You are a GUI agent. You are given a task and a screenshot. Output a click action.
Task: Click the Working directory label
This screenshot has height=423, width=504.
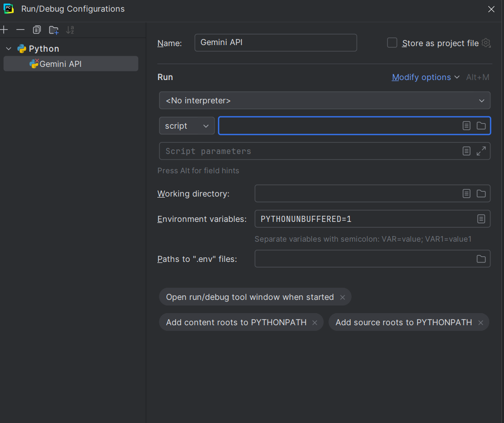point(193,194)
